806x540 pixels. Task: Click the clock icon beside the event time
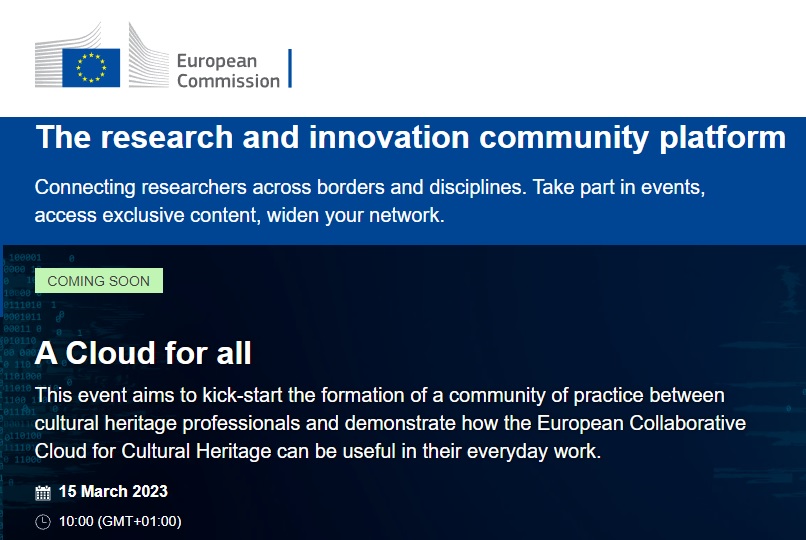click(43, 522)
